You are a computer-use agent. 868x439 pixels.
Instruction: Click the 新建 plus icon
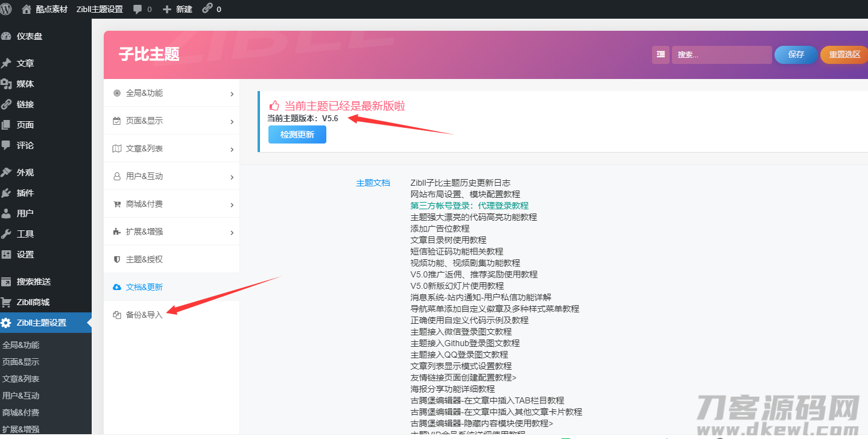coord(167,8)
